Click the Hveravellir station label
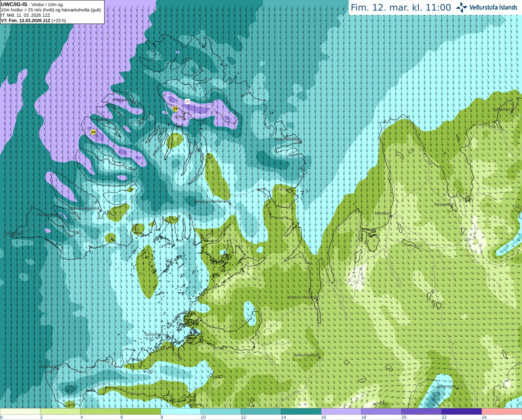 click(447, 386)
